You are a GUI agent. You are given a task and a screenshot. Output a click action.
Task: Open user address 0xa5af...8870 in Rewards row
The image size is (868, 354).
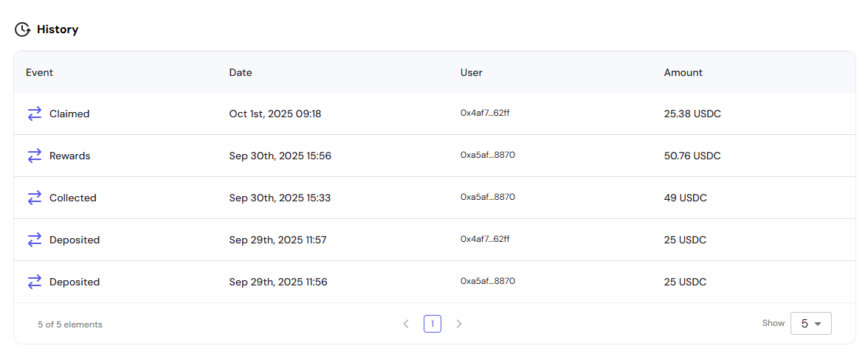click(487, 156)
